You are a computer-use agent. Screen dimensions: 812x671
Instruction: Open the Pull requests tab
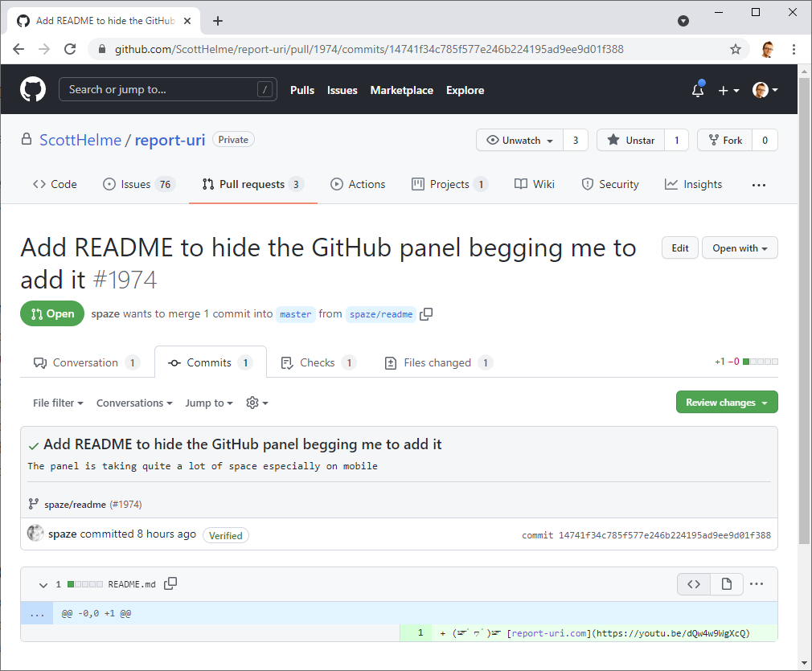tap(253, 184)
